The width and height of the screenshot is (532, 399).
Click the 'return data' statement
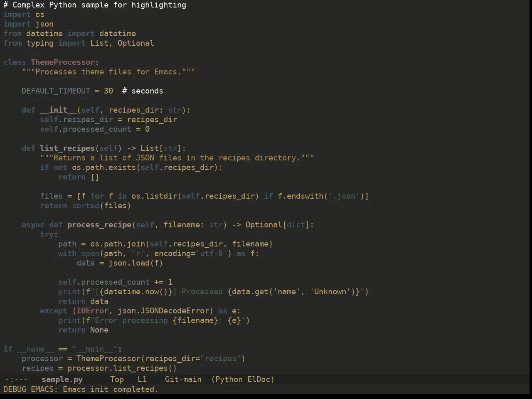83,301
